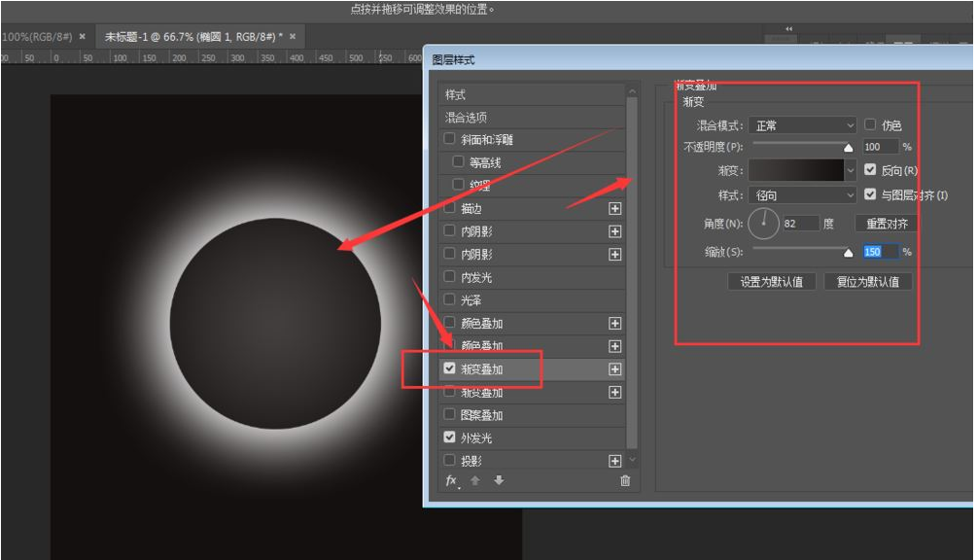Click the 设置为默认值 button
Viewport: 977px width, 560px height.
click(771, 282)
